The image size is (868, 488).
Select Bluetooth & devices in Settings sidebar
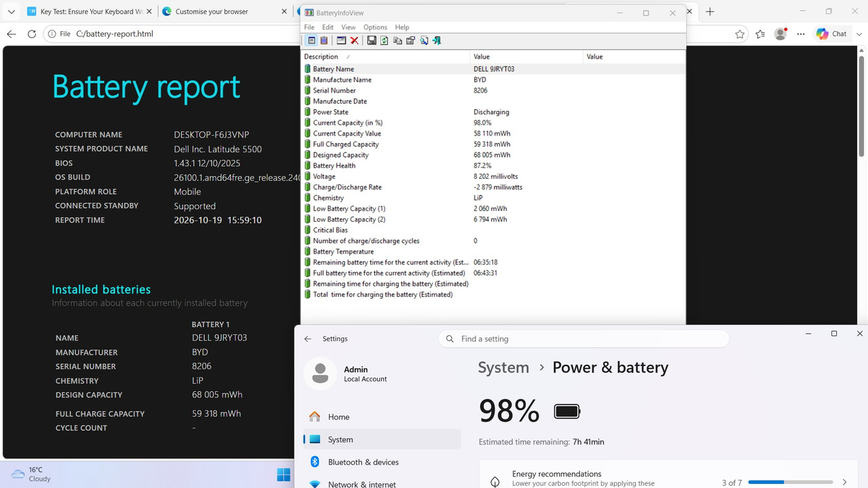click(382, 462)
